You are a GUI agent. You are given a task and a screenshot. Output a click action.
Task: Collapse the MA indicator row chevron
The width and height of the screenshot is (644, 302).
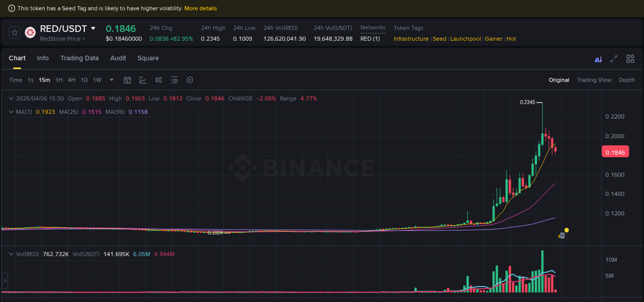[x=11, y=112]
